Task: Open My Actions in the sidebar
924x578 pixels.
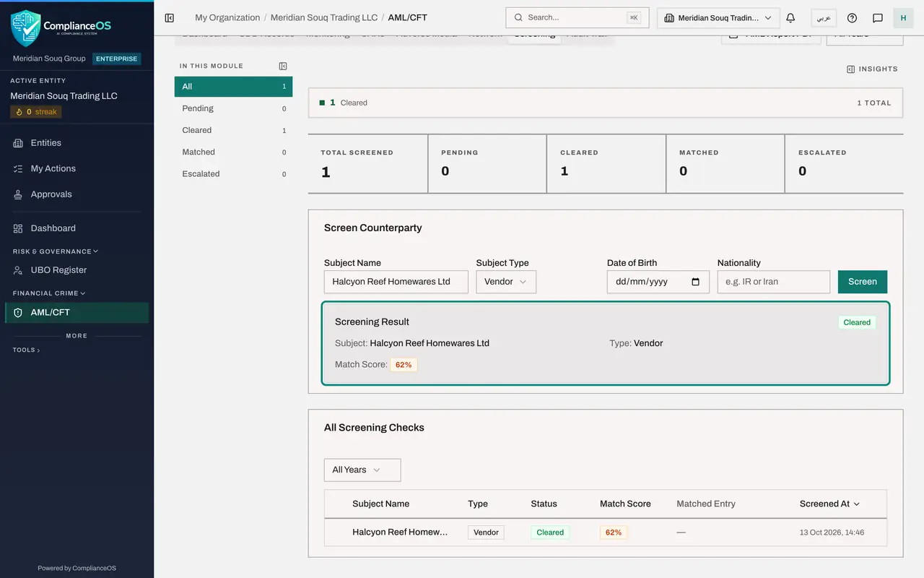Action: pos(77,168)
